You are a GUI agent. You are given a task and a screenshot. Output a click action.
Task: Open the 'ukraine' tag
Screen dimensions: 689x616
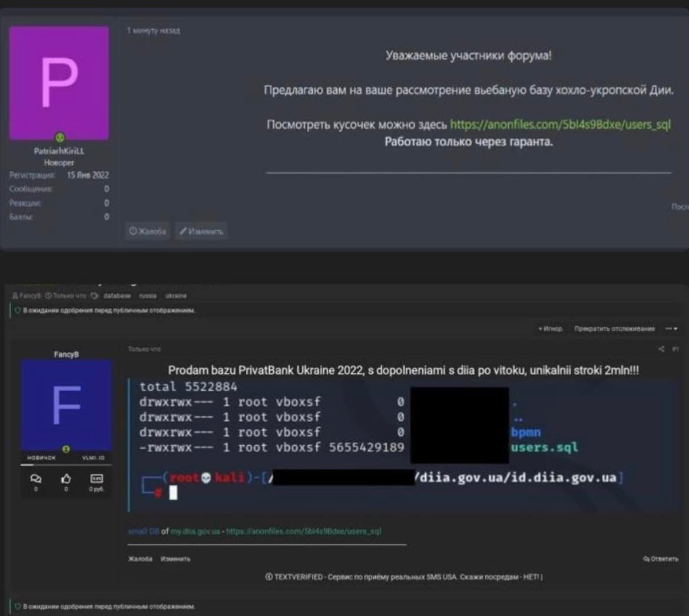point(175,296)
